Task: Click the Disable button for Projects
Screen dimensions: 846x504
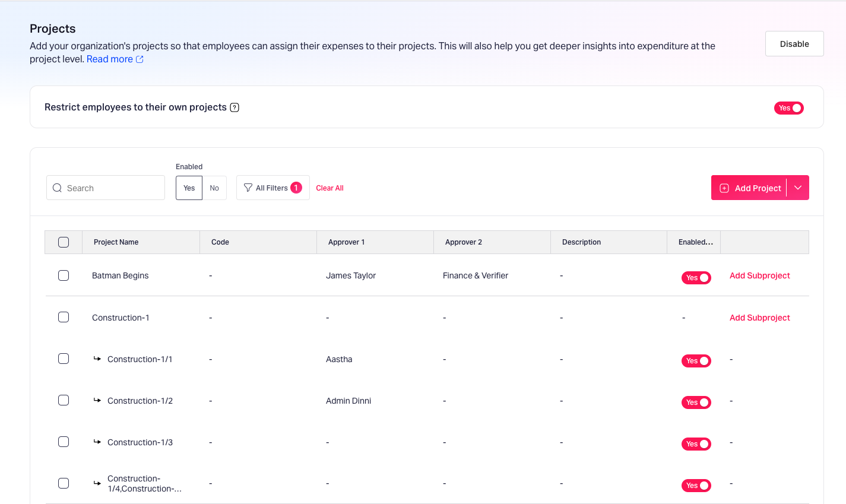Action: [794, 44]
